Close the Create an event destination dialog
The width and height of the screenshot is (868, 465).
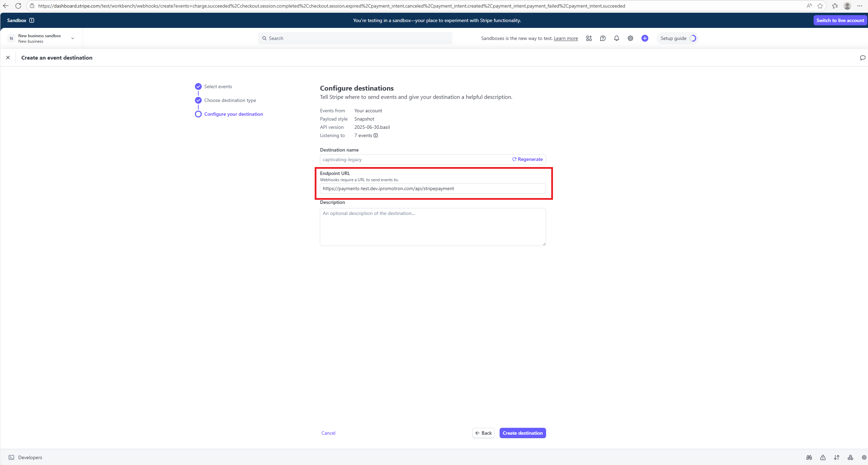pyautogui.click(x=8, y=58)
